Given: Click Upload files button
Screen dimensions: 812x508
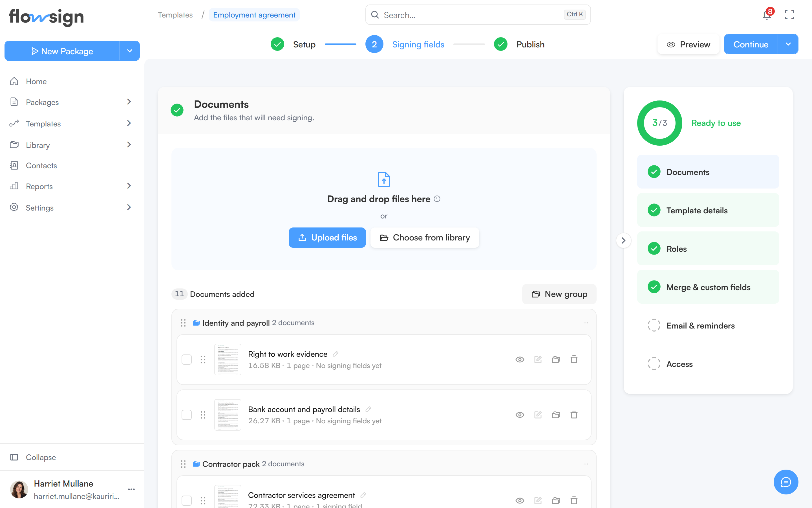Looking at the screenshot, I should click(x=327, y=238).
